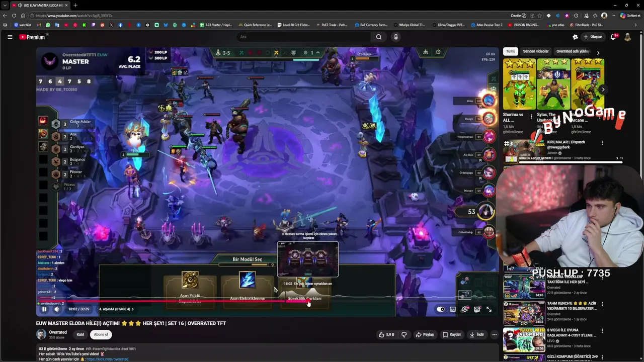Viewport: 644px width, 362px height.
Task: Open options for 'Shurima vs ALL' short
Action: point(531,117)
